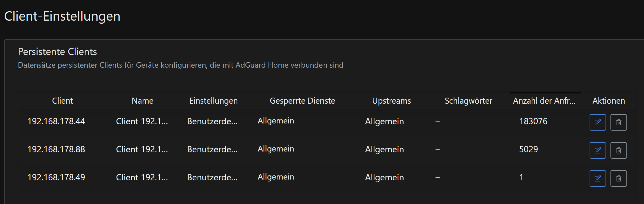Sort by the Einstellungen column header
This screenshot has height=204, width=644.
pos(213,101)
